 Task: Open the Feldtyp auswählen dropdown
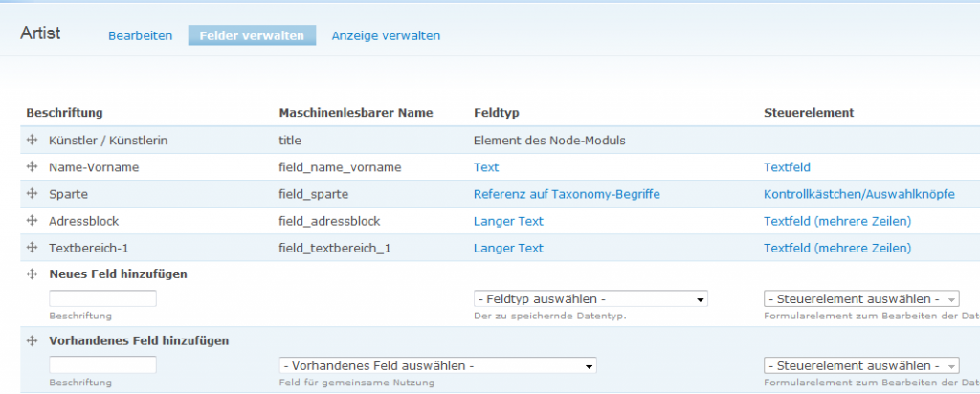click(590, 298)
